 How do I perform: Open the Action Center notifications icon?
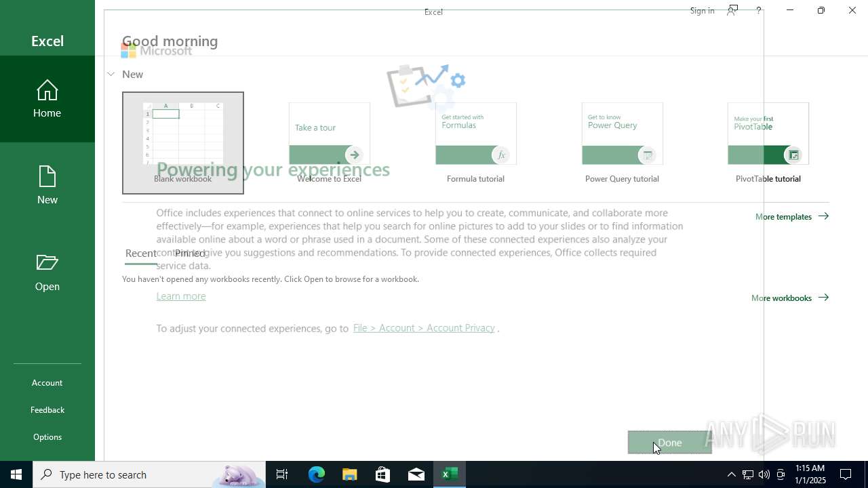846,474
